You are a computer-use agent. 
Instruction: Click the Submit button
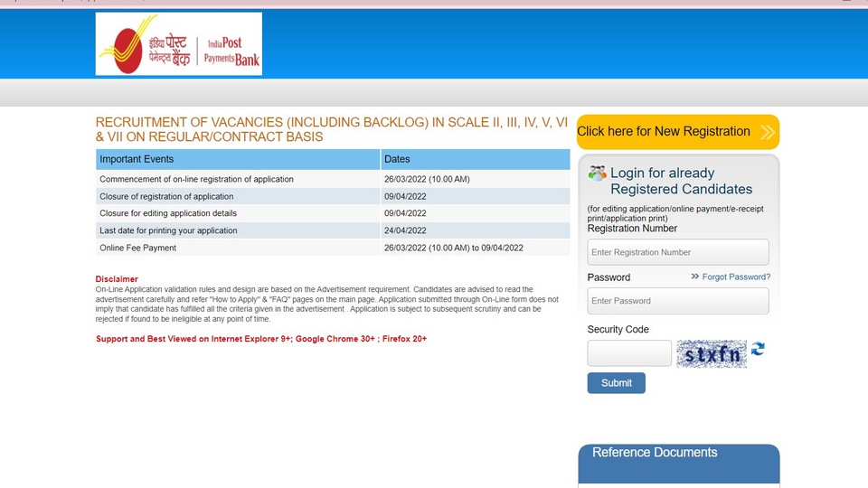tap(616, 383)
